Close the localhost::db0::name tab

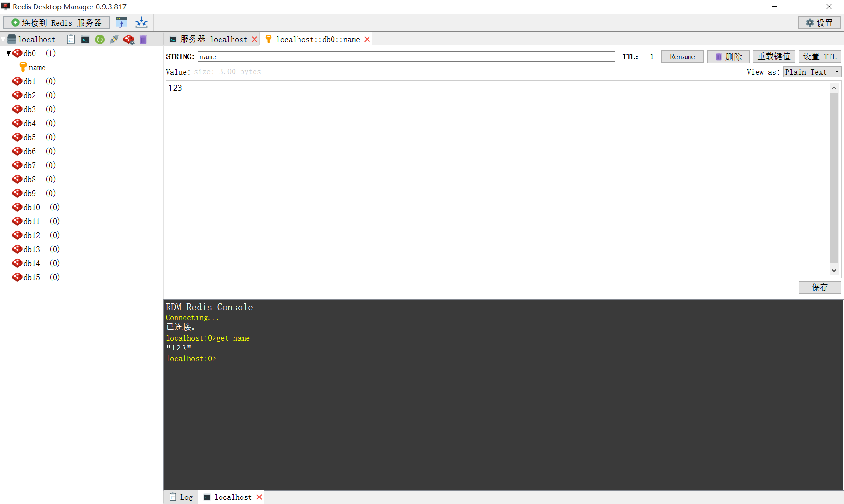point(367,39)
